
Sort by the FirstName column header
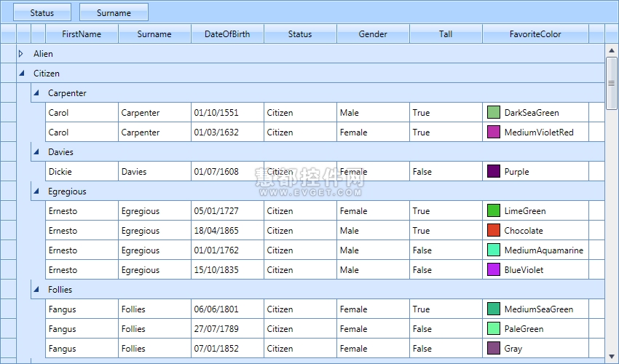click(82, 34)
